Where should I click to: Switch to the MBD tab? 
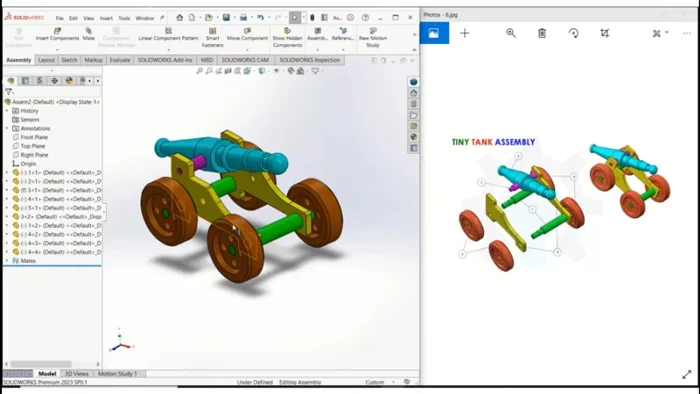click(x=207, y=60)
